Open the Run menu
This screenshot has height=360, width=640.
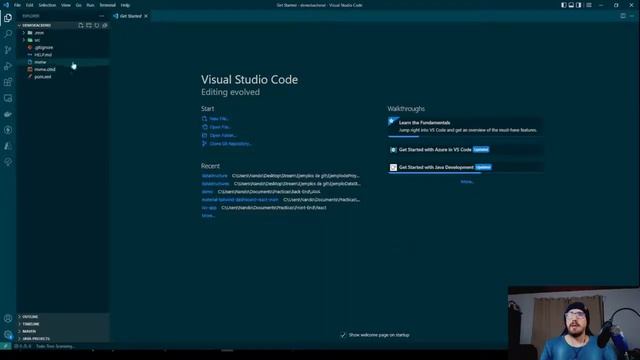[x=90, y=5]
